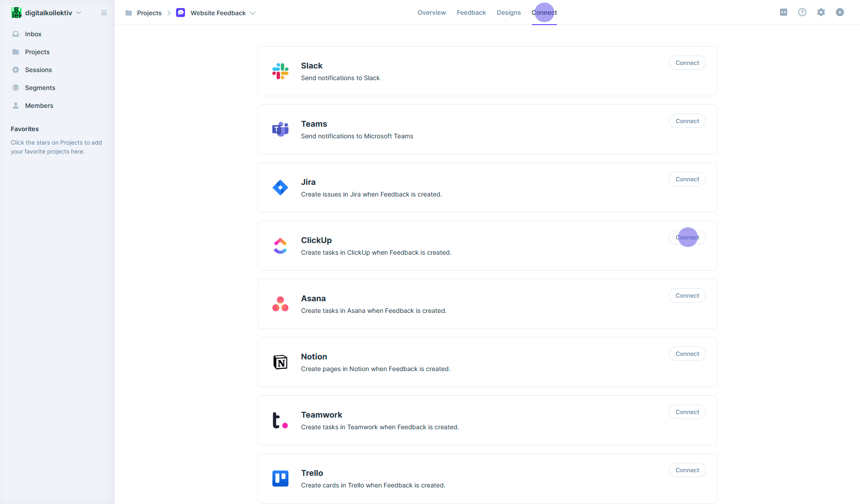Switch to the Feedback tab

pos(471,13)
